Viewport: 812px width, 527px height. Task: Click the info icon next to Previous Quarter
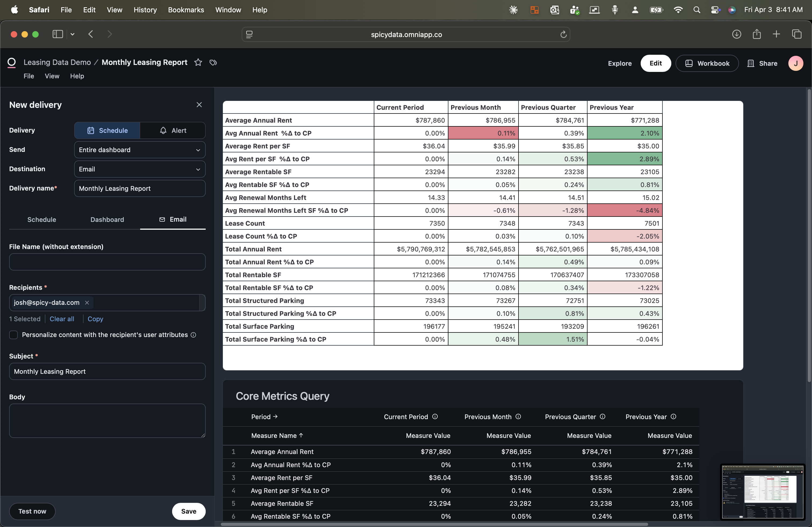[603, 416]
